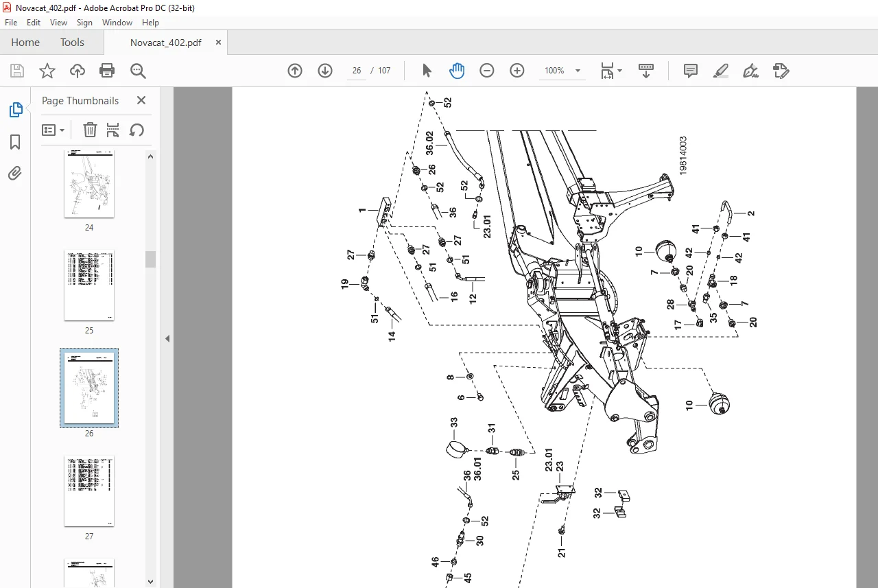Select the Hand pan tool
The height and width of the screenshot is (588, 878).
pos(457,71)
